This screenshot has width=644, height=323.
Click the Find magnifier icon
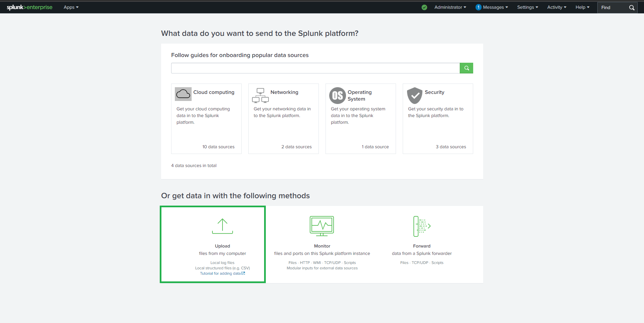pyautogui.click(x=632, y=7)
